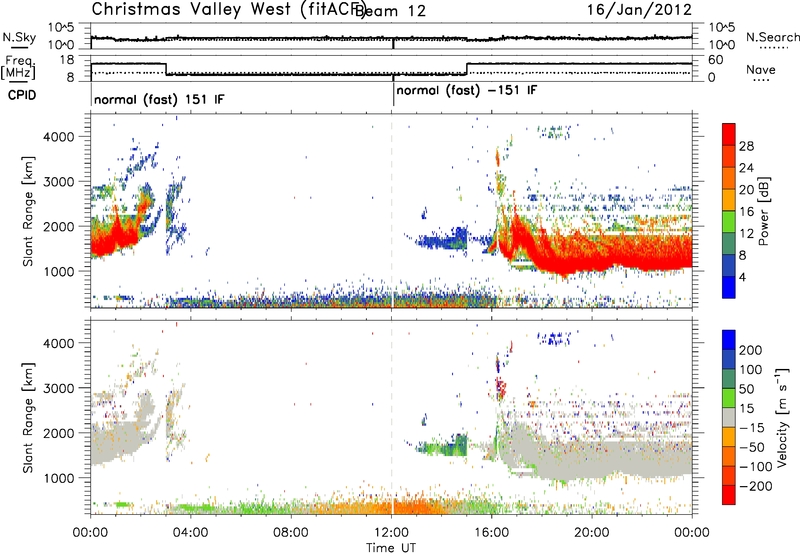Select the 'normal (fast) -151 IF' CPID text
The width and height of the screenshot is (800, 554).
click(x=466, y=91)
